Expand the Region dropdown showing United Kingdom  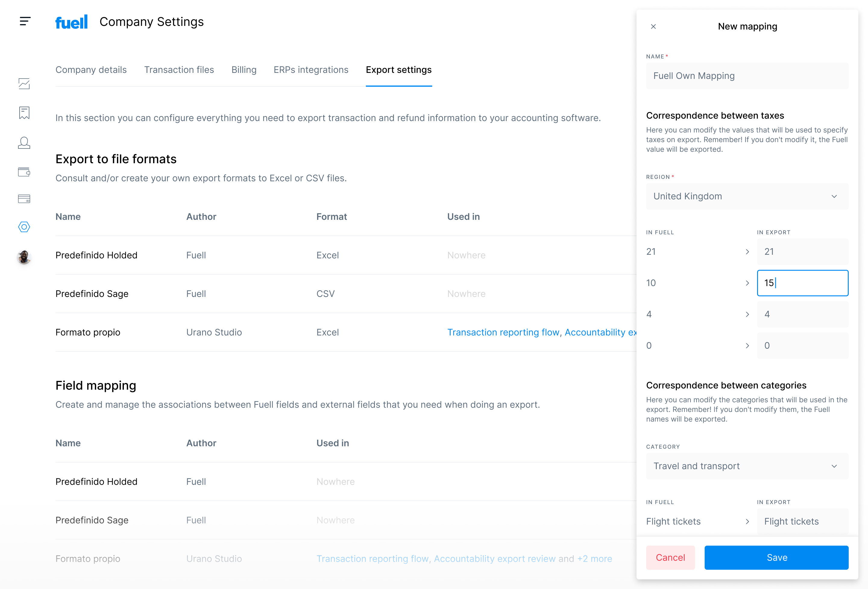(x=747, y=196)
